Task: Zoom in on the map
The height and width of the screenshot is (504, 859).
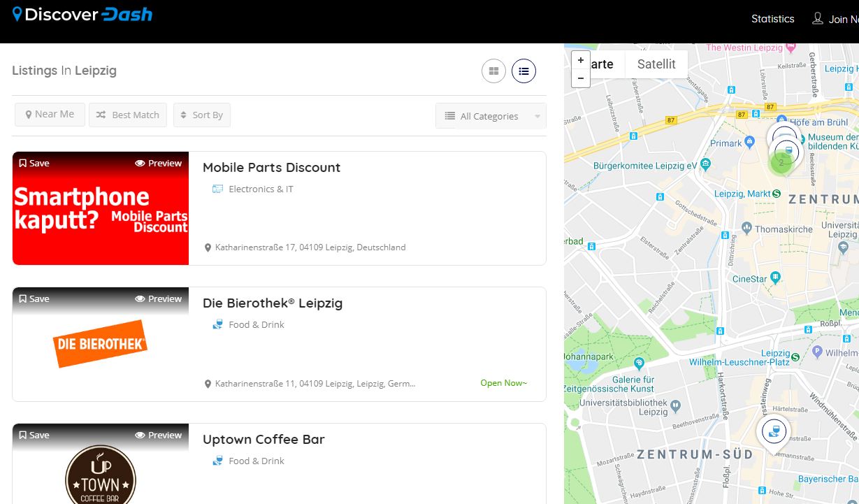Action: pos(581,60)
